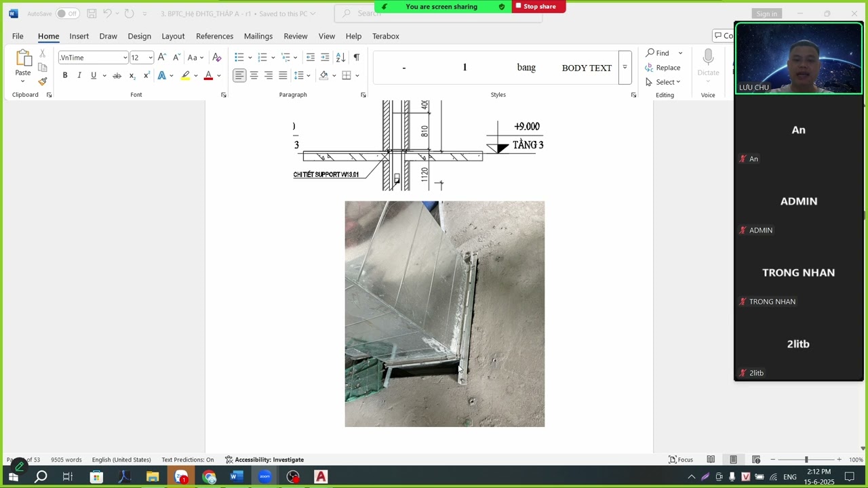Click the zoom level slider
The image size is (868, 488).
click(806, 460)
